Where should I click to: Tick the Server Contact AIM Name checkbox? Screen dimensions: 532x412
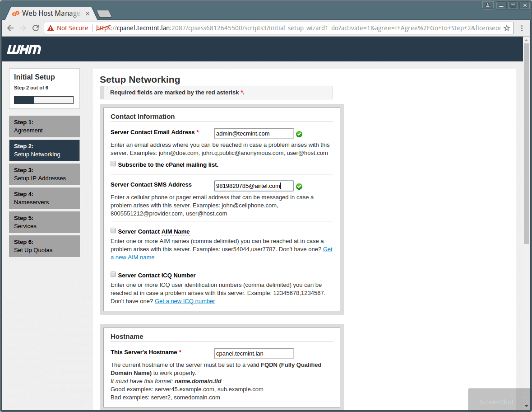(x=113, y=231)
